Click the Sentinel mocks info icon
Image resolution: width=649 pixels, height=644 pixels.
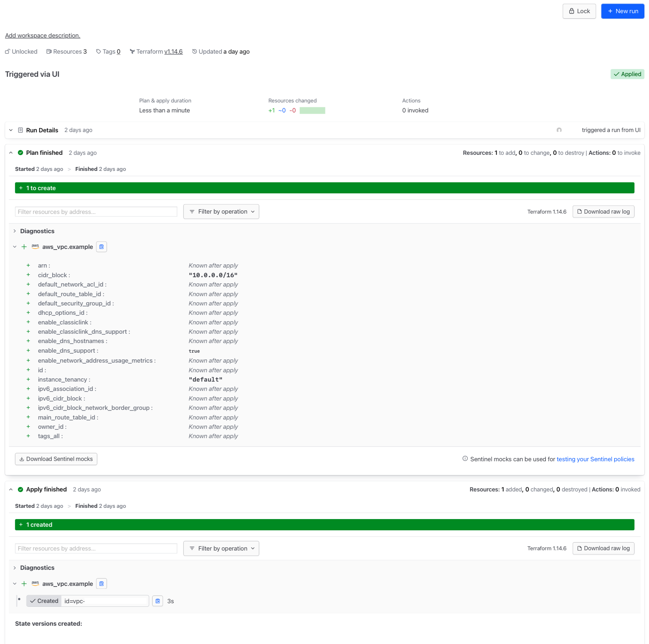pyautogui.click(x=465, y=459)
